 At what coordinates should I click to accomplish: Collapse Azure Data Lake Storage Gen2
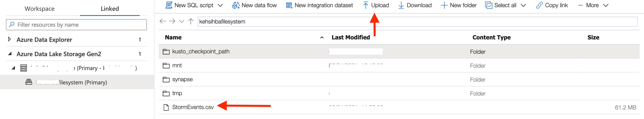click(10, 54)
